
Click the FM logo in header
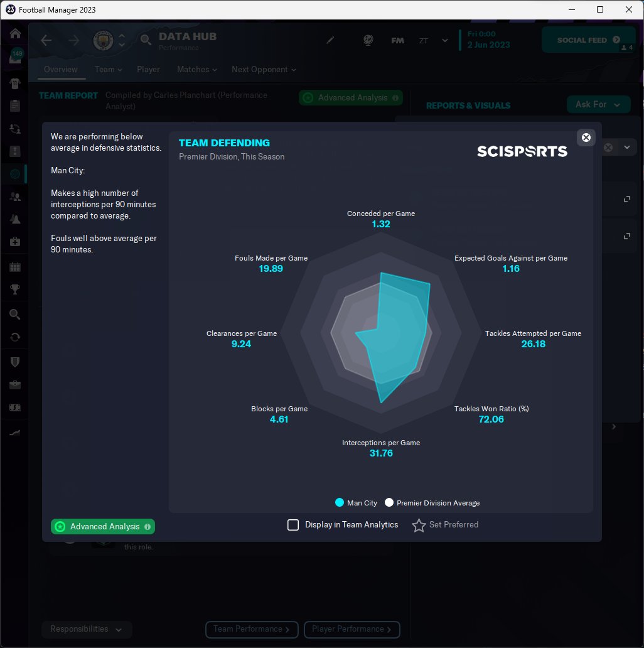397,40
